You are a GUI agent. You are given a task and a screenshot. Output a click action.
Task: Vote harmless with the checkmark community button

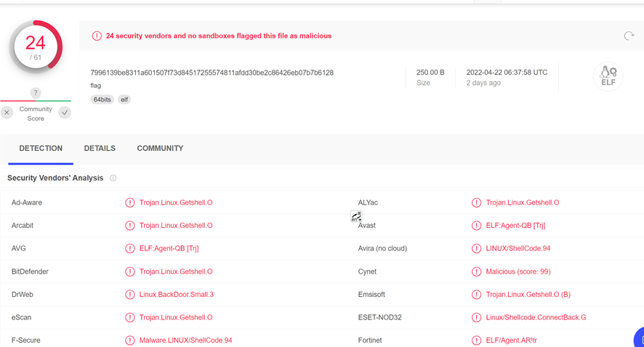point(65,113)
